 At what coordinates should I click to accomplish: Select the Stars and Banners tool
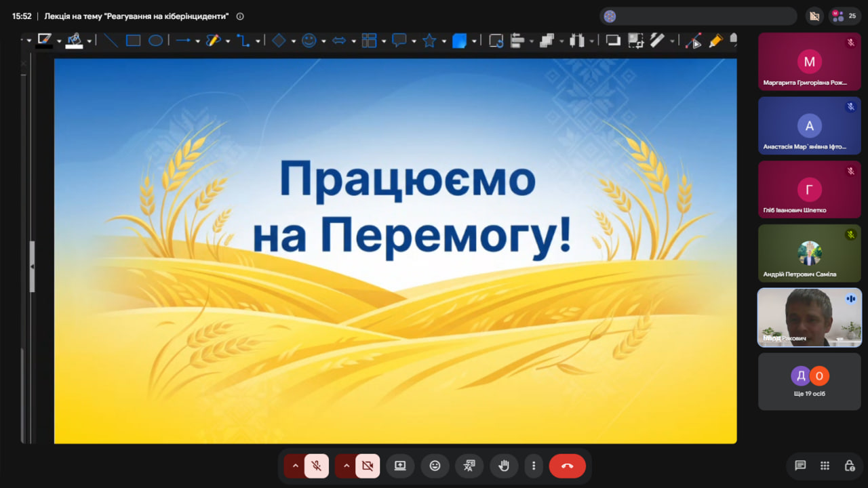click(429, 41)
